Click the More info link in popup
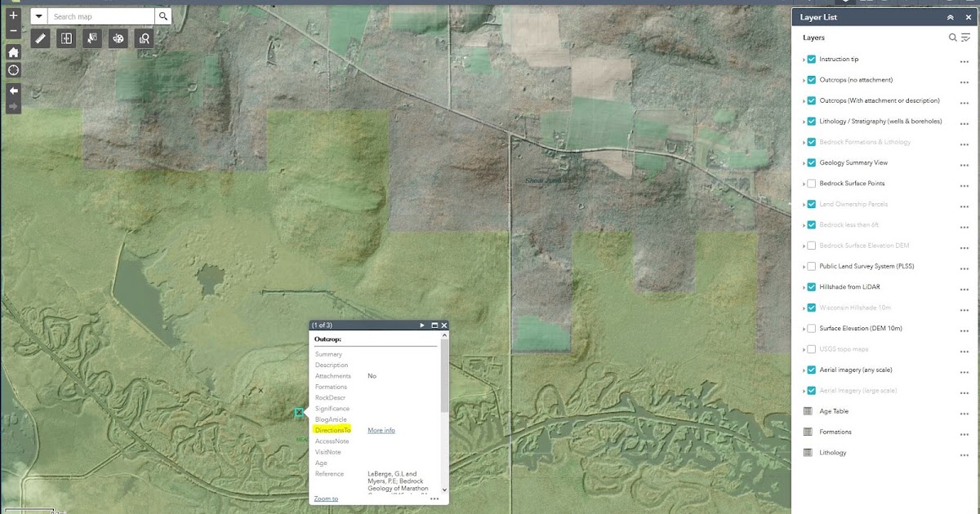980x514 pixels. pos(381,430)
